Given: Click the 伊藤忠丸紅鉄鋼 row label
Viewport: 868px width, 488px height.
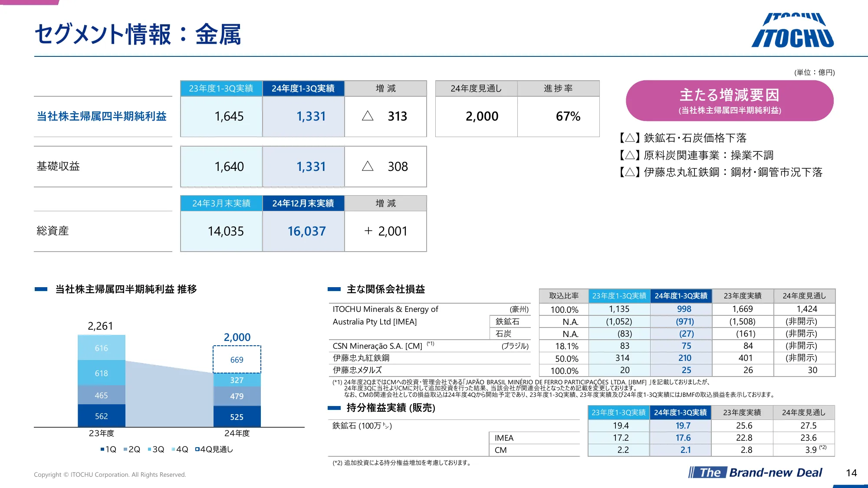Looking at the screenshot, I should click(x=361, y=358).
